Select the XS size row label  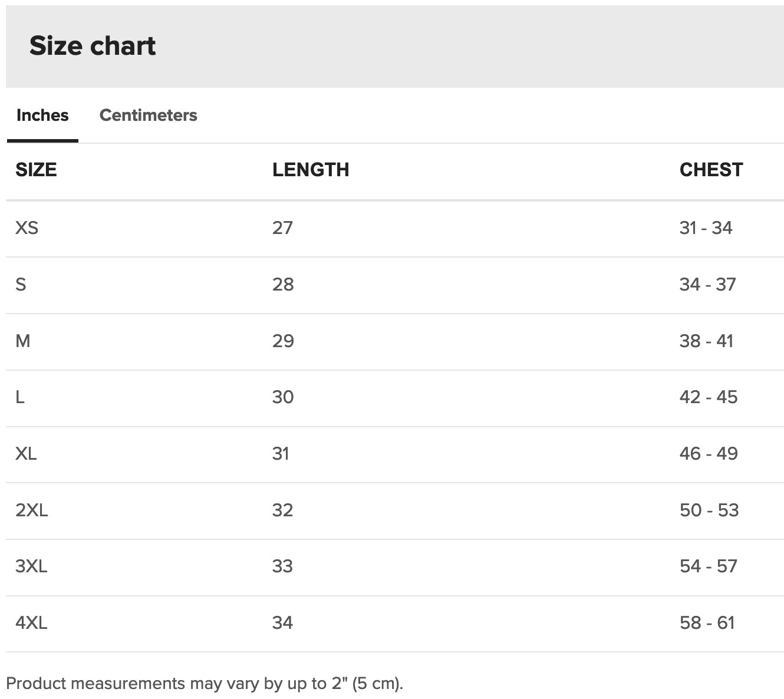(27, 227)
